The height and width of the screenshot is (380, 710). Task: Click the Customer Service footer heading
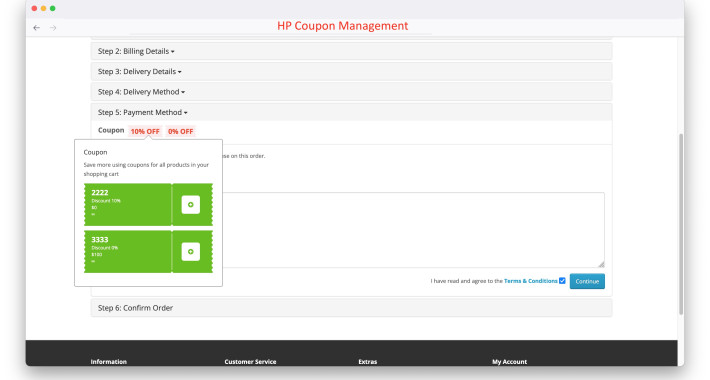[250, 361]
